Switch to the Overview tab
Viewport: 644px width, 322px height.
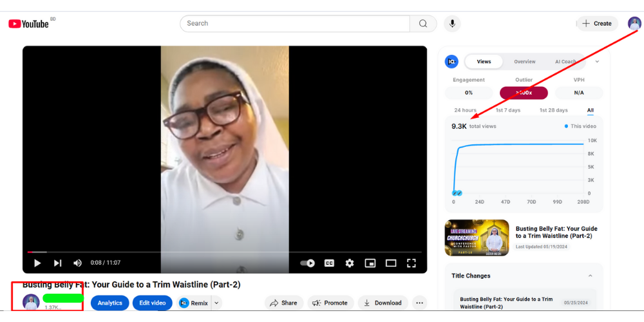pyautogui.click(x=524, y=62)
